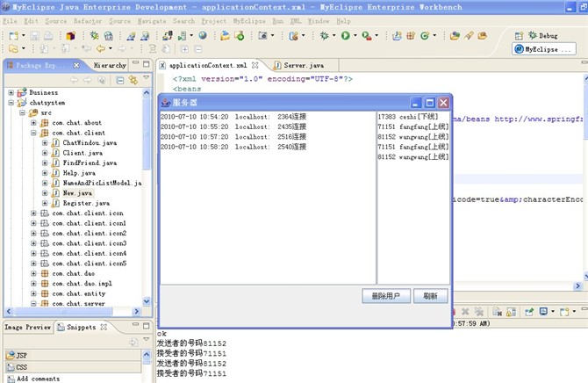Click the Back arrow in Package Explorer toolbar
The width and height of the screenshot is (588, 383).
pos(75,80)
